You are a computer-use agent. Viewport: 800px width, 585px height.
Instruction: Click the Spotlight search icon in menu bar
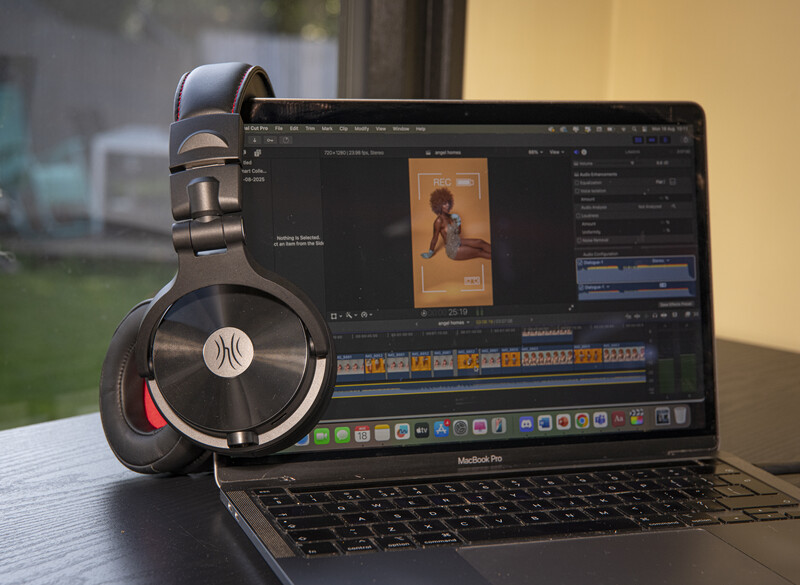[x=634, y=129]
